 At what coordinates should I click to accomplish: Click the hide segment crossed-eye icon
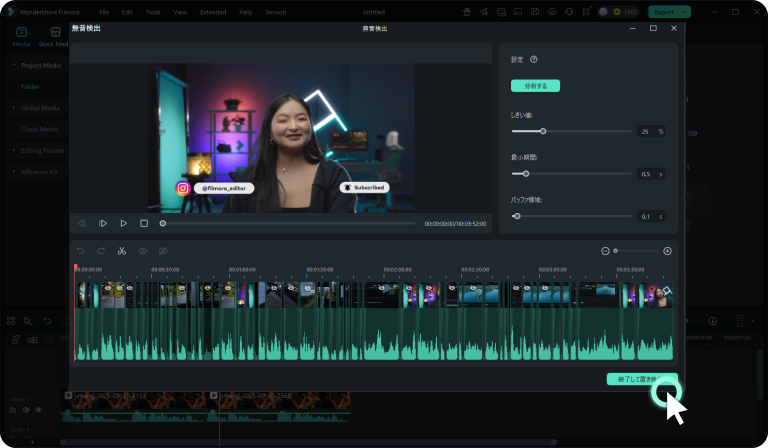pos(163,251)
